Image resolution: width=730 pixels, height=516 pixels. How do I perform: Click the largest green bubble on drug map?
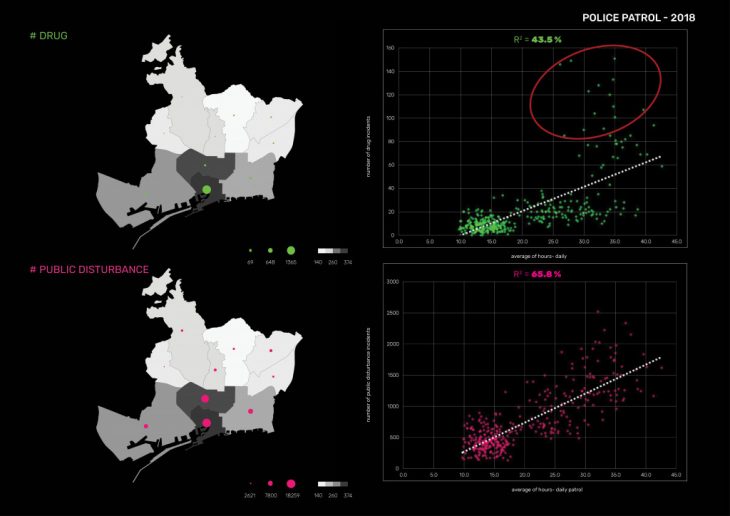coord(206,189)
